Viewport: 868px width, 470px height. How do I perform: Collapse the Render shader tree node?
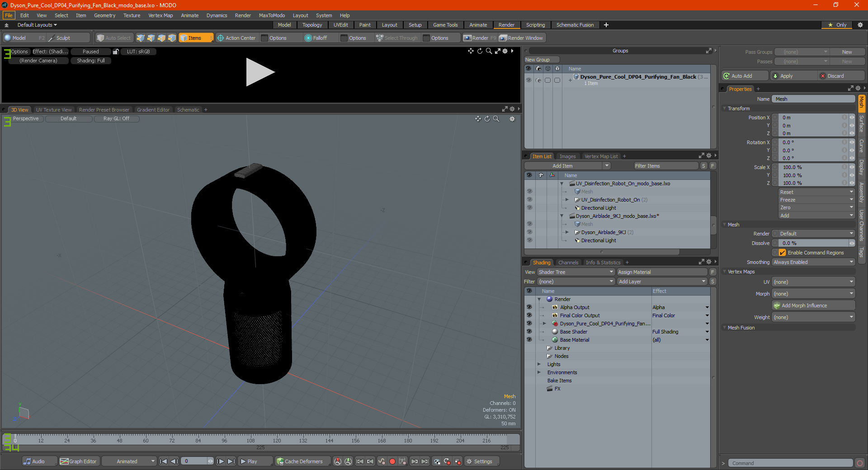pyautogui.click(x=539, y=299)
